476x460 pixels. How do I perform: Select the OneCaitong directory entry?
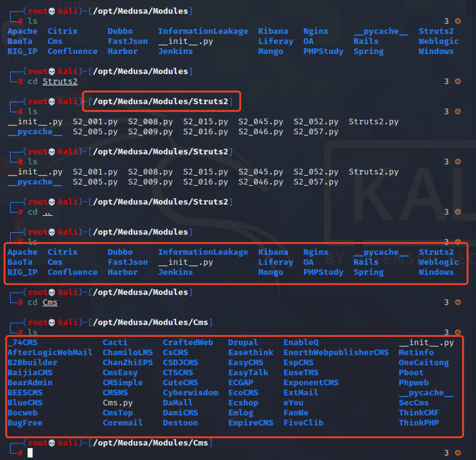[x=424, y=363]
